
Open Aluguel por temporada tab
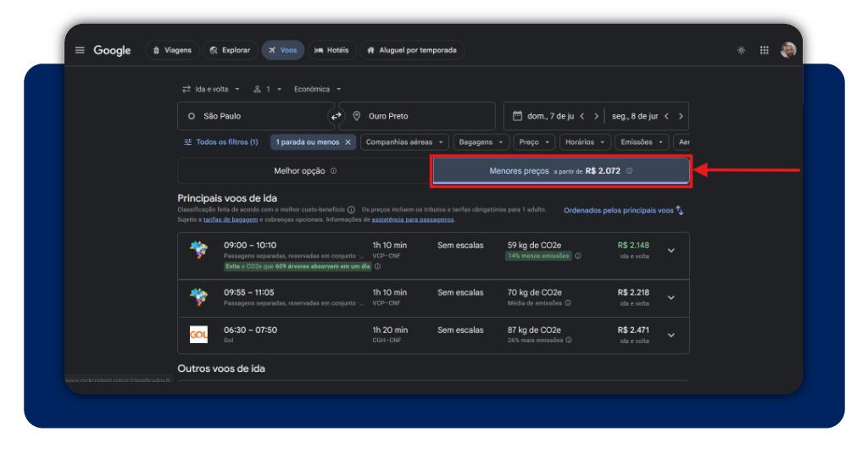click(412, 50)
